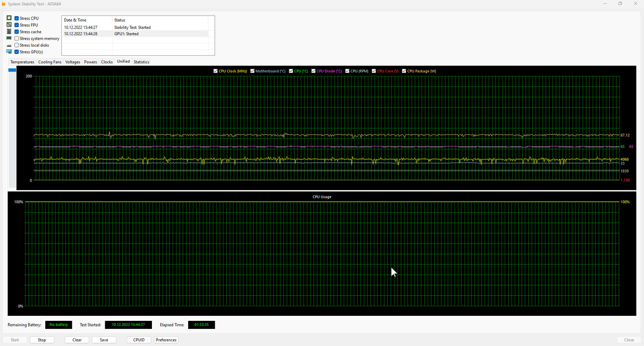Viewport: 644px width, 346px height.
Task: Open the Cooling Fans tab
Action: pos(50,62)
